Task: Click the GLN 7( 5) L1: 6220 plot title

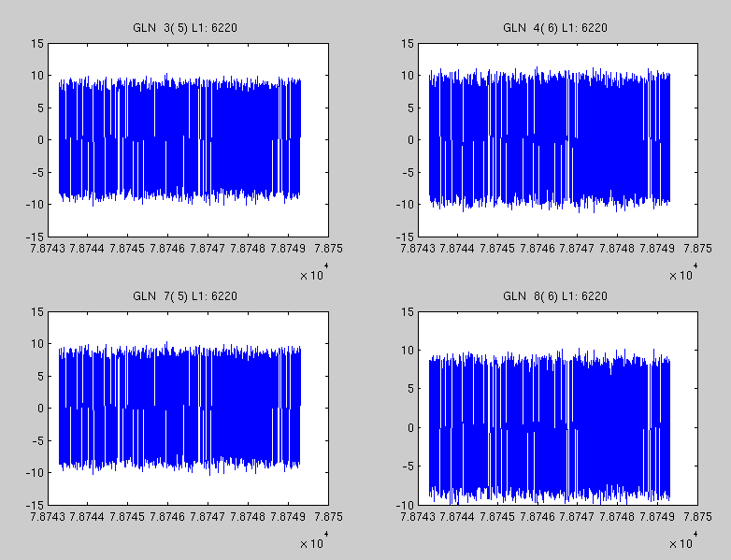Action: tap(185, 296)
